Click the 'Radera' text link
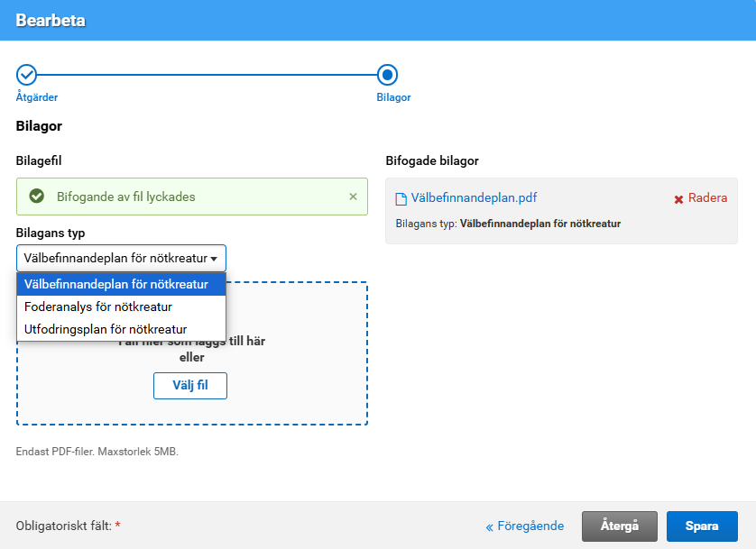This screenshot has height=549, width=756. point(707,198)
